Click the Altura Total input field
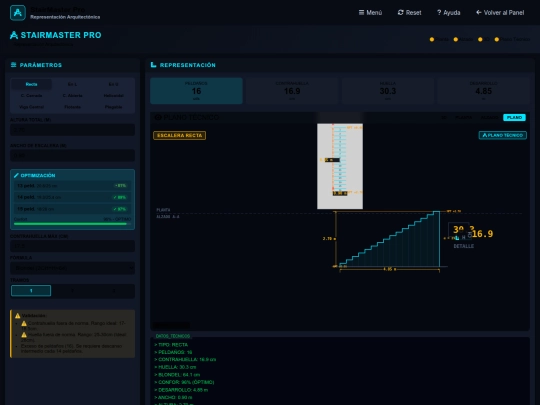This screenshot has width=540, height=405. point(72,130)
